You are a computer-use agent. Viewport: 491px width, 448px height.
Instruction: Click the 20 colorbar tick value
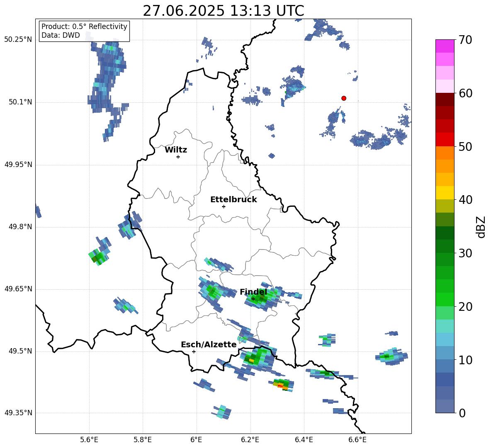pos(465,307)
